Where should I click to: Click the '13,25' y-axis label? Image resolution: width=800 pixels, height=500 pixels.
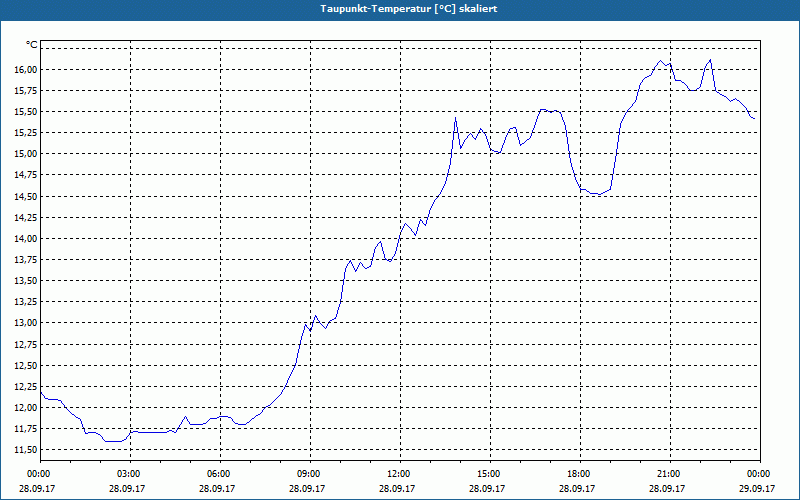point(27,302)
